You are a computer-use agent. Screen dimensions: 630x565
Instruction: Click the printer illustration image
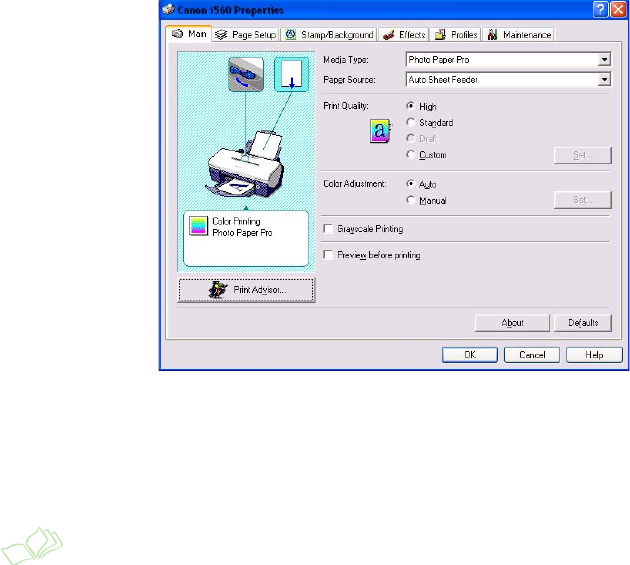246,165
